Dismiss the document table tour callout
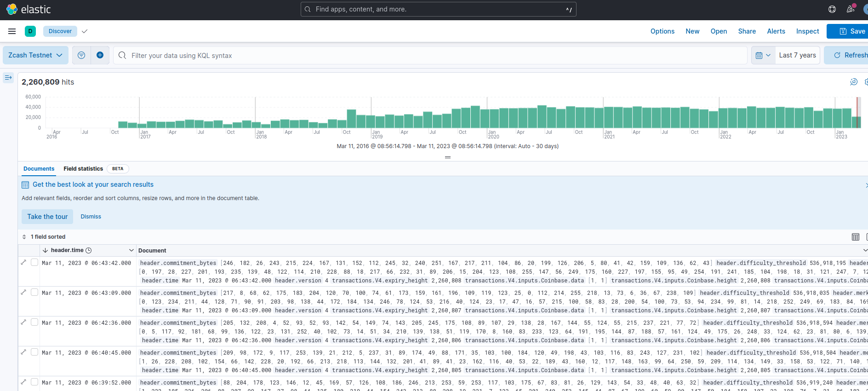This screenshot has height=391, width=868. click(91, 217)
